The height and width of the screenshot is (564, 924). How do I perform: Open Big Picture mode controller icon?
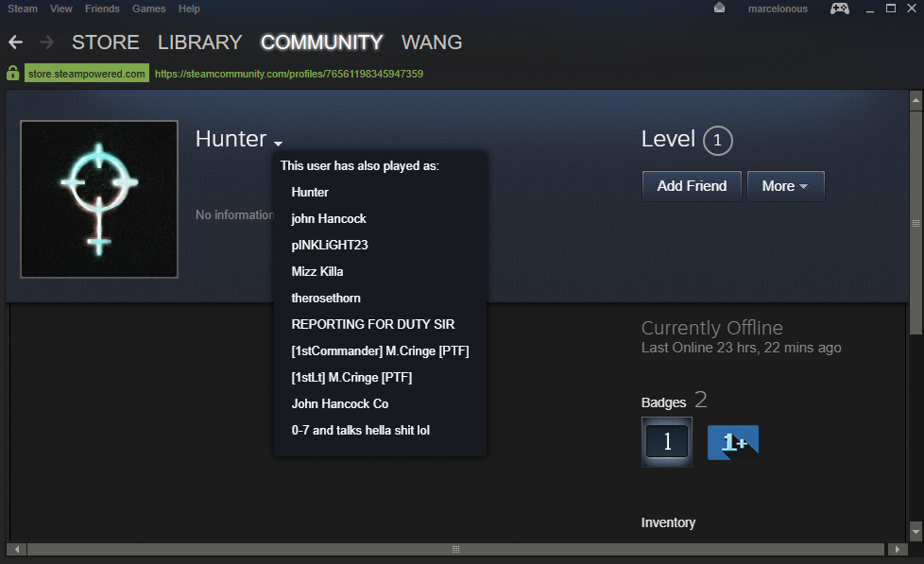pos(840,9)
